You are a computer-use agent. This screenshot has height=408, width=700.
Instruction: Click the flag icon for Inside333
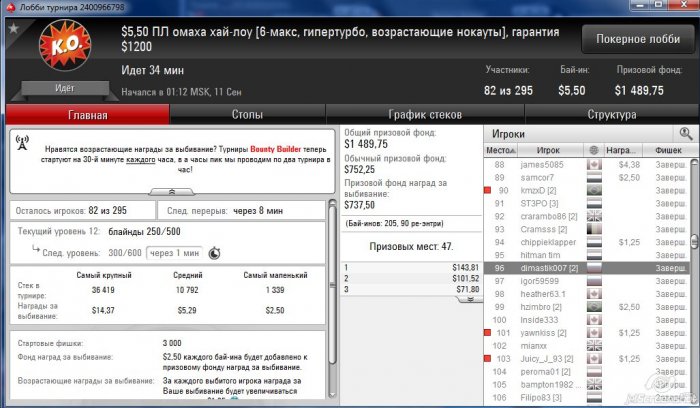pyautogui.click(x=594, y=320)
